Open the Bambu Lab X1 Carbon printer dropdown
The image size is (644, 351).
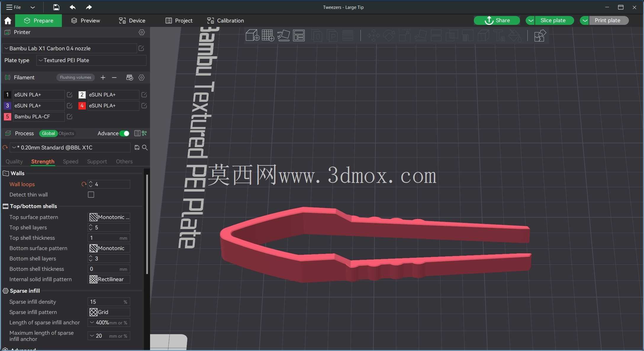(70, 48)
